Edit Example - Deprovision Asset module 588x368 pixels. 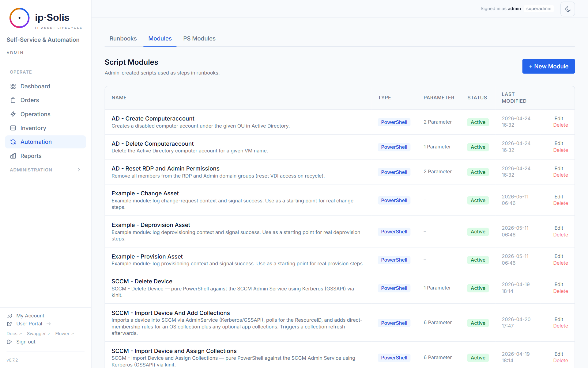click(x=559, y=228)
